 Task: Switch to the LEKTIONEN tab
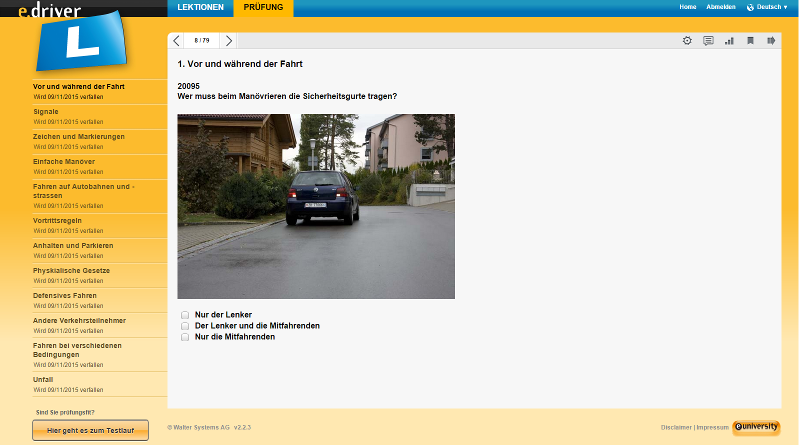(x=201, y=8)
